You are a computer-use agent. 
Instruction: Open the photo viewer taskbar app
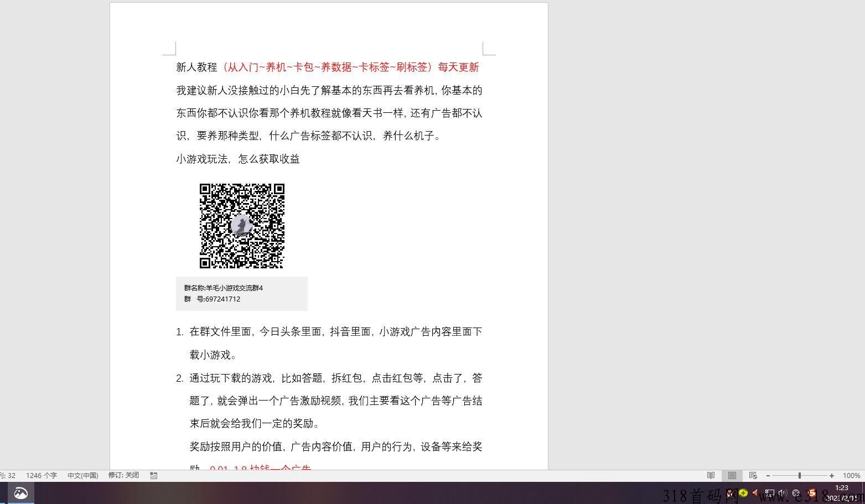coord(21,493)
